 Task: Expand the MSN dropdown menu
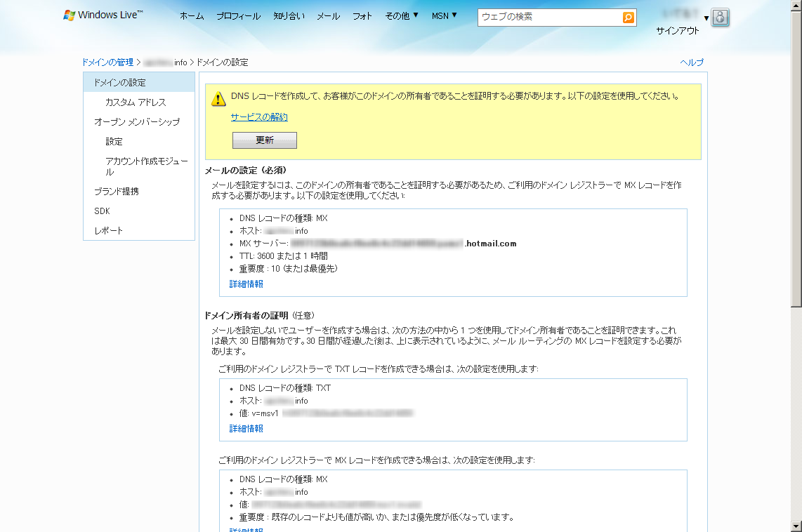[x=444, y=16]
